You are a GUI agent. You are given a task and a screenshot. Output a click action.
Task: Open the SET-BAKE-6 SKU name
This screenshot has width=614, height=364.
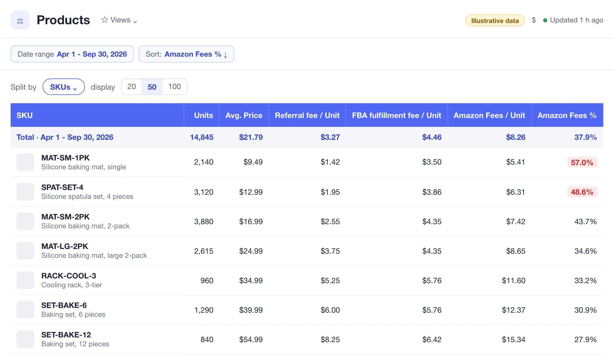click(64, 305)
